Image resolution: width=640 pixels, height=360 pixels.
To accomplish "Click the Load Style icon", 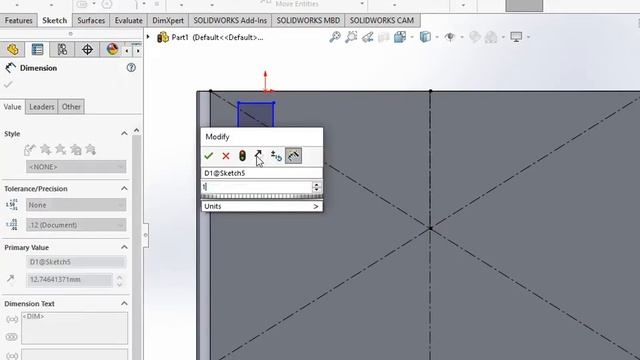I will (x=91, y=150).
